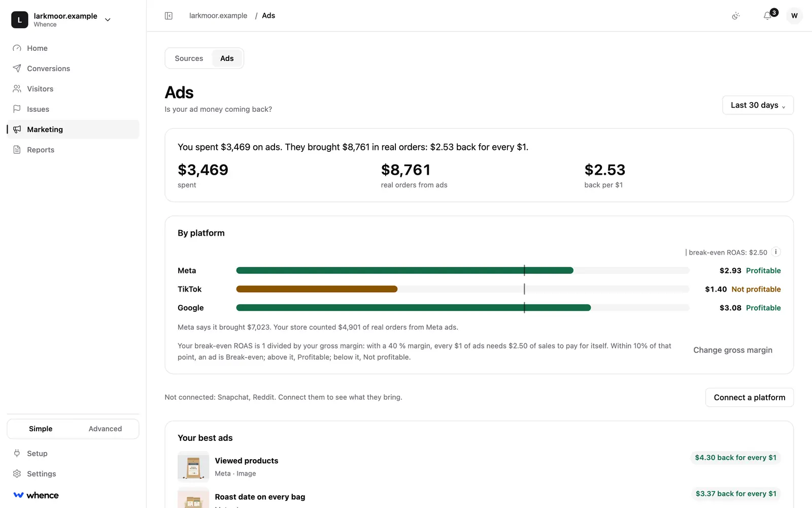
Task: Click the Issues flag icon
Action: click(17, 109)
